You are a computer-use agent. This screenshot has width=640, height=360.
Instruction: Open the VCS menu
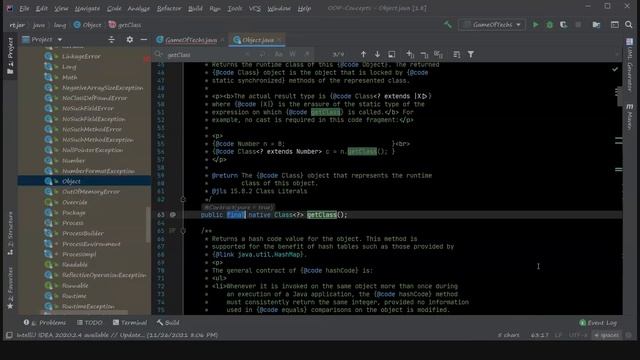tap(255, 8)
